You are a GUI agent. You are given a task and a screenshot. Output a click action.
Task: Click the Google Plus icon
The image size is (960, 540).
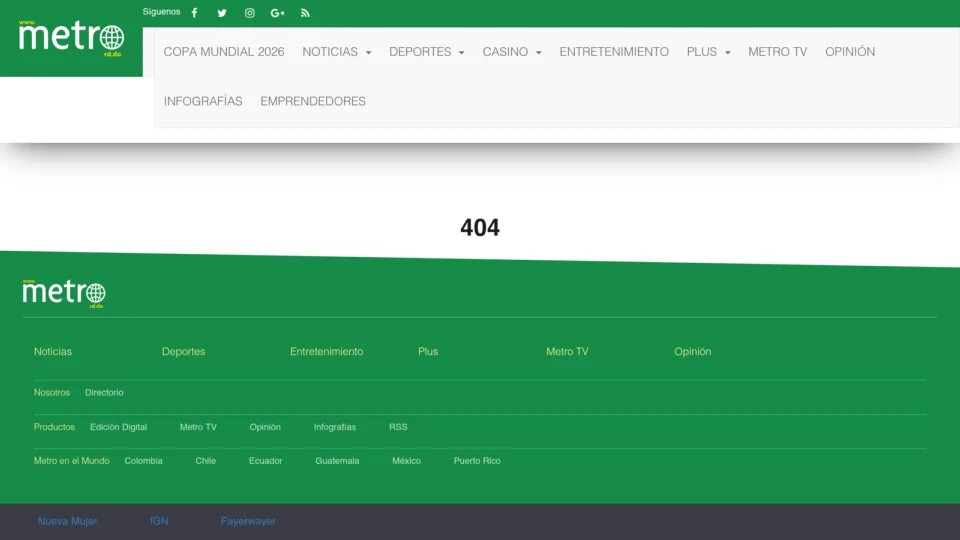(x=277, y=13)
